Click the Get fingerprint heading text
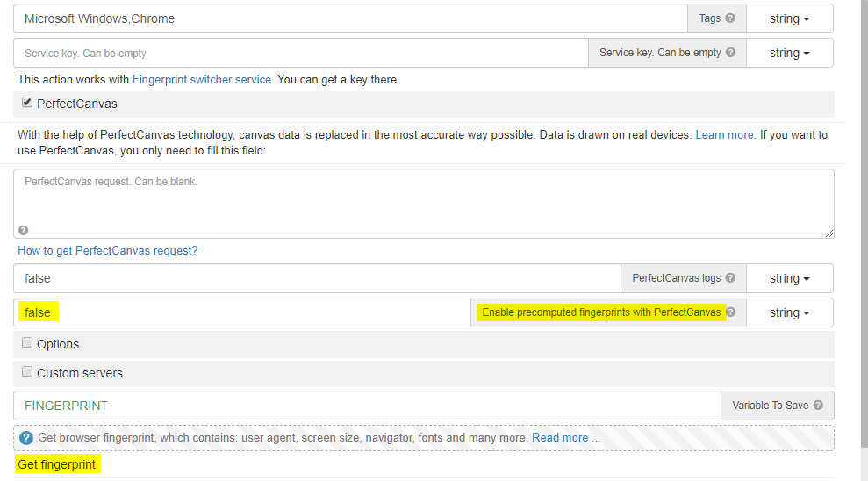The image size is (868, 481). coord(56,464)
